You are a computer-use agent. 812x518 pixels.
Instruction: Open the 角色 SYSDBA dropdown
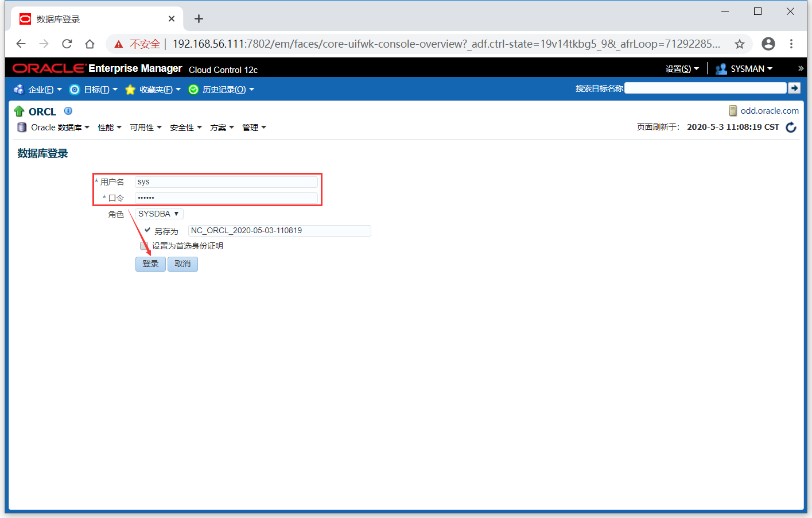(159, 214)
